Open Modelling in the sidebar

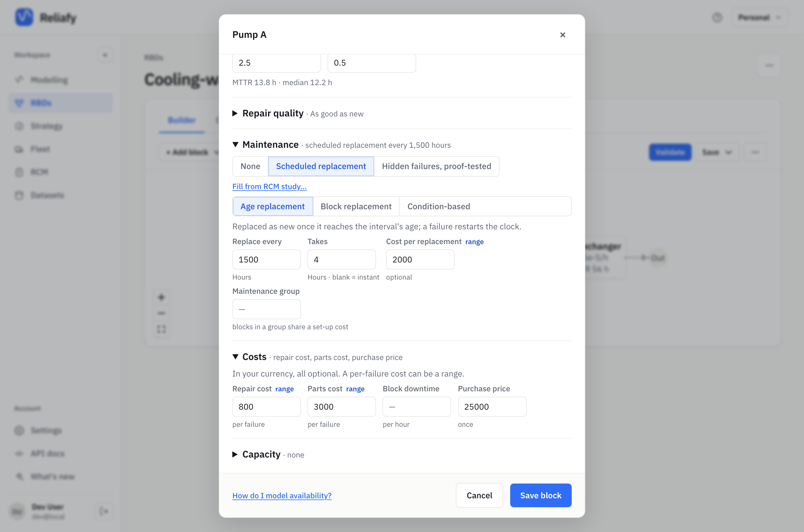60,80
